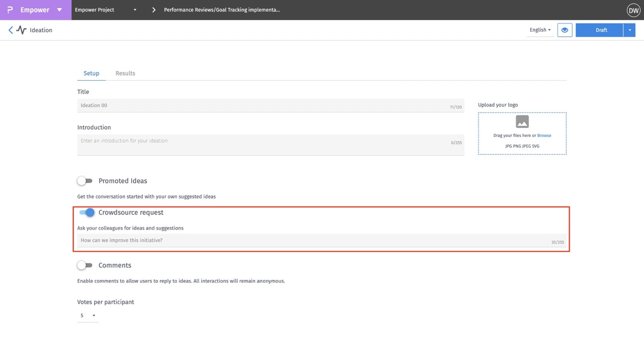Open the Votes per participant dropdown
Image resolution: width=644 pixels, height=351 pixels.
pyautogui.click(x=88, y=316)
